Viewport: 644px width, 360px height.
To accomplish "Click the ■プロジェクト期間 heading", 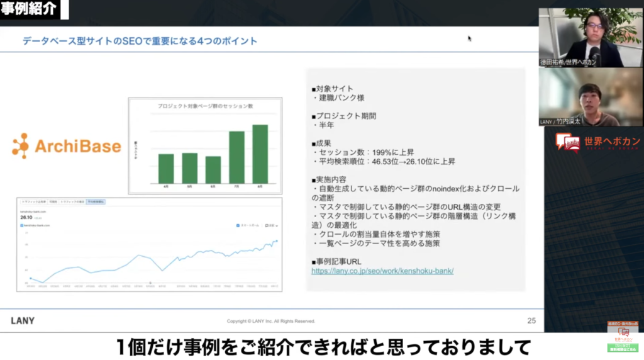I will tap(344, 116).
